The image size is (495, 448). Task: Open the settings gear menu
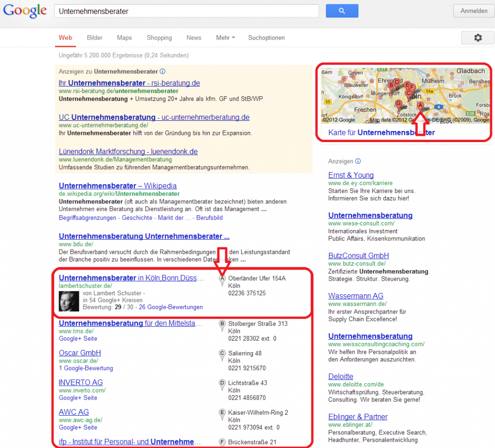tap(478, 38)
